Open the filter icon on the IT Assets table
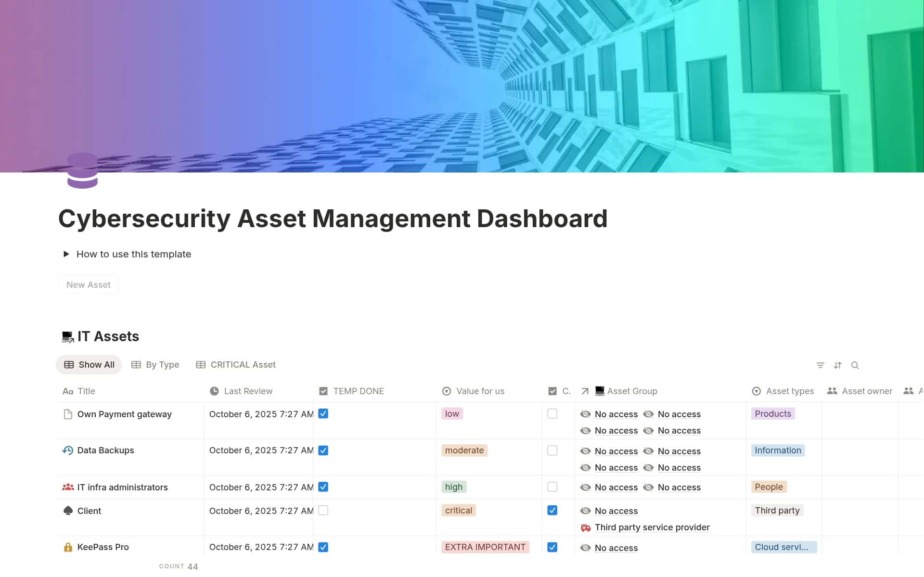924x577 pixels. coord(821,365)
